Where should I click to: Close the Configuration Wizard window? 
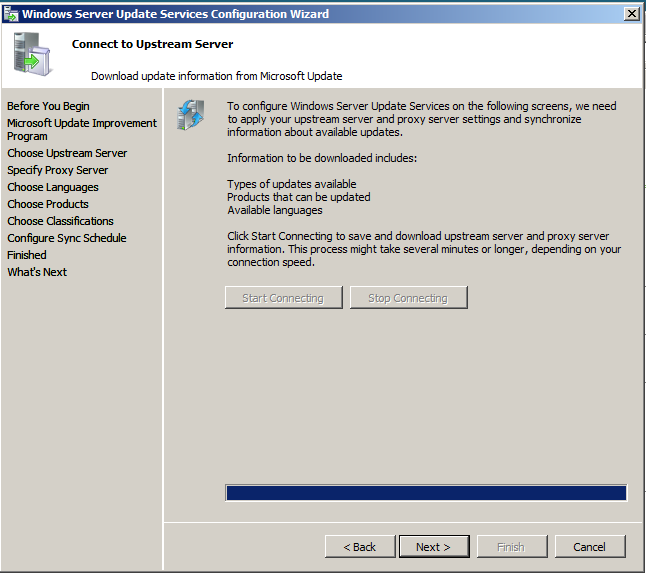click(632, 14)
